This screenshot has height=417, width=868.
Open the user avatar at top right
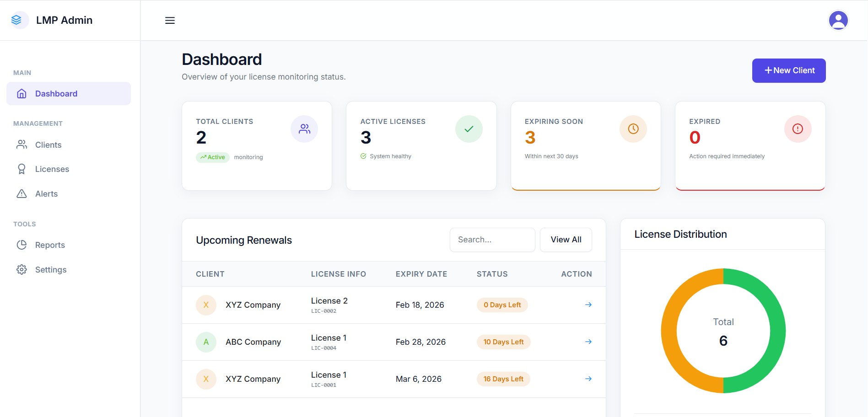[x=838, y=20]
